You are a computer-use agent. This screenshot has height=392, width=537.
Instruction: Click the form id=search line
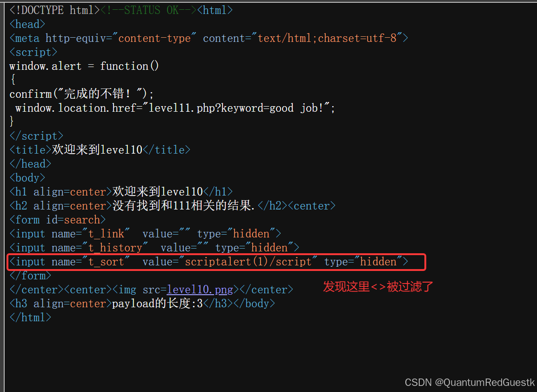tap(58, 220)
